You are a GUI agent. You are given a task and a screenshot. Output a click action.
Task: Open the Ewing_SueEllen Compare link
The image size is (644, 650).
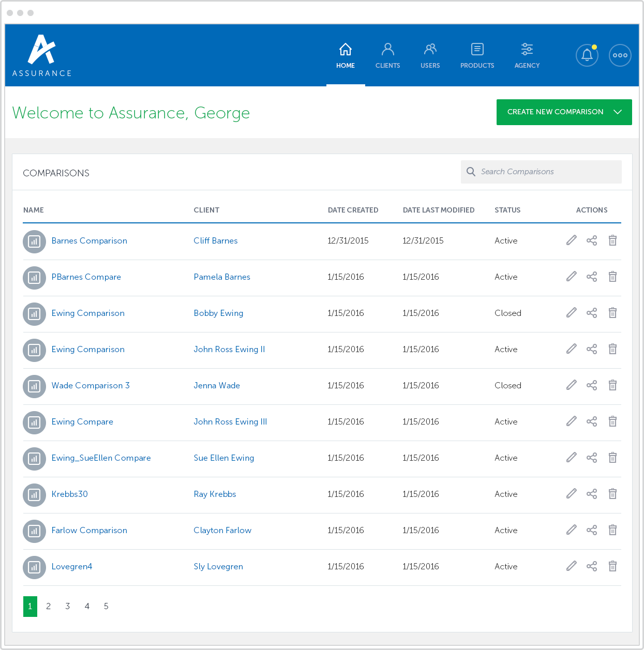coord(101,458)
